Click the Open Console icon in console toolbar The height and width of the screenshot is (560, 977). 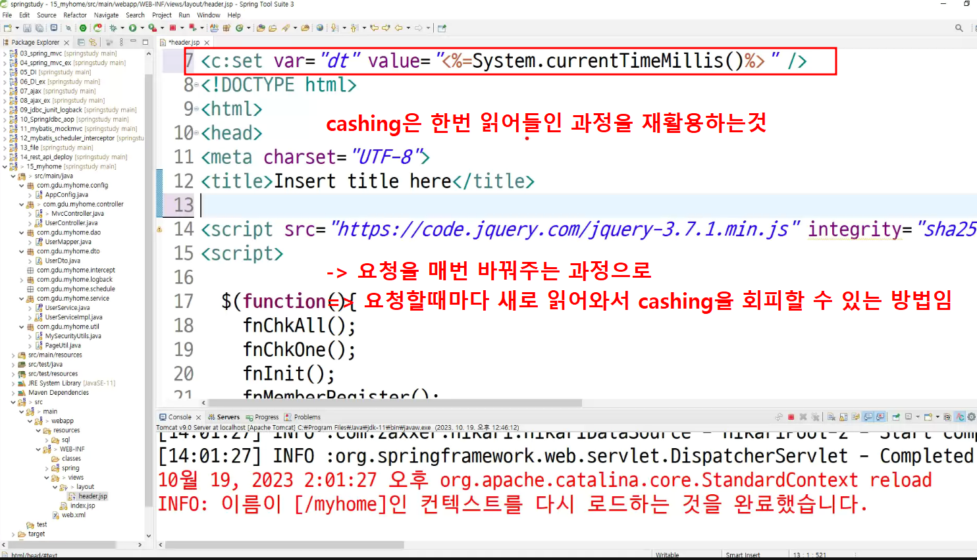pos(928,417)
